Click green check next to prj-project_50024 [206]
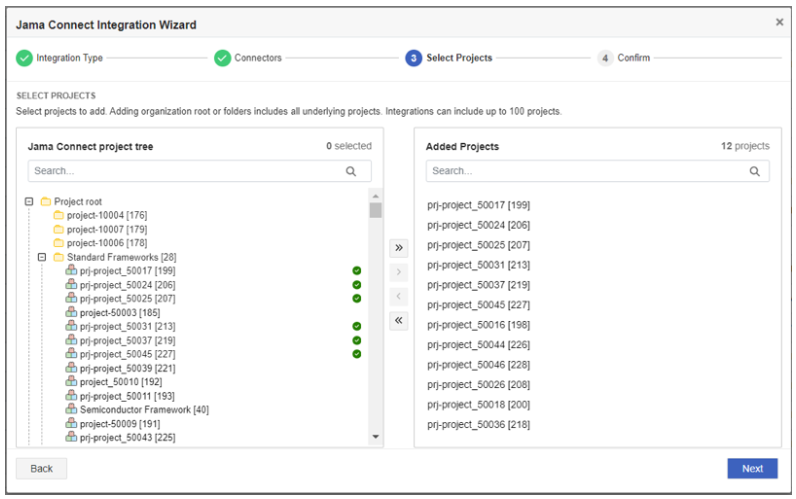796x499 pixels. pyautogui.click(x=357, y=285)
